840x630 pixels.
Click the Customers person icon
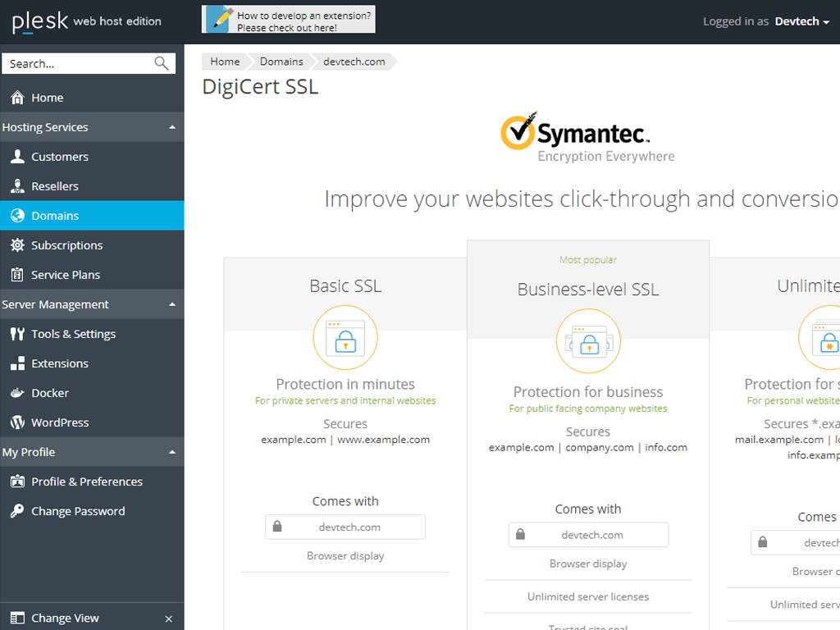(17, 157)
